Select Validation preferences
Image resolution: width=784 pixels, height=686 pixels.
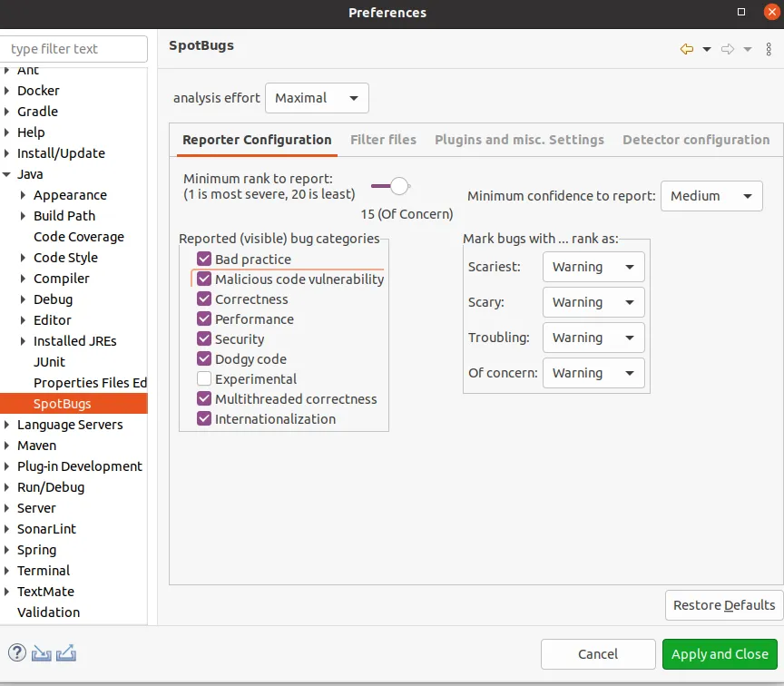(48, 612)
